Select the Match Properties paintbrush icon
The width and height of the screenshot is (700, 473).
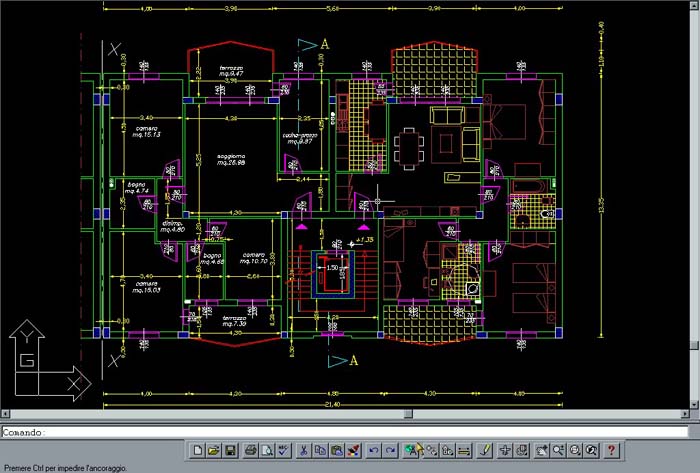[x=352, y=450]
